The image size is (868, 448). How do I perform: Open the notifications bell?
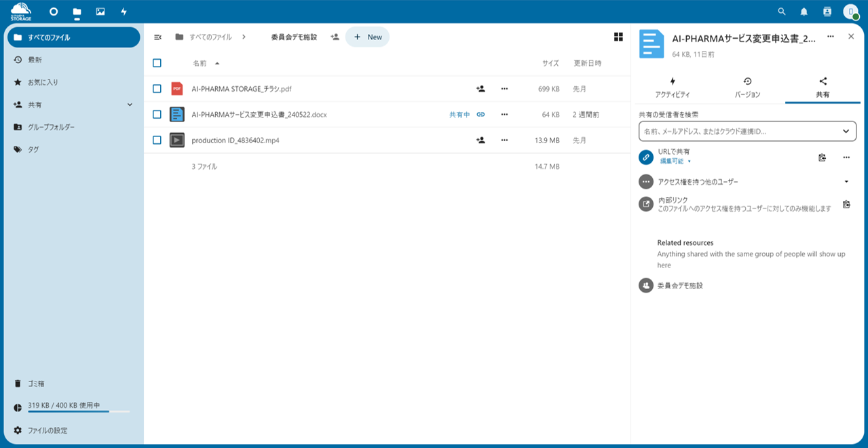click(804, 12)
